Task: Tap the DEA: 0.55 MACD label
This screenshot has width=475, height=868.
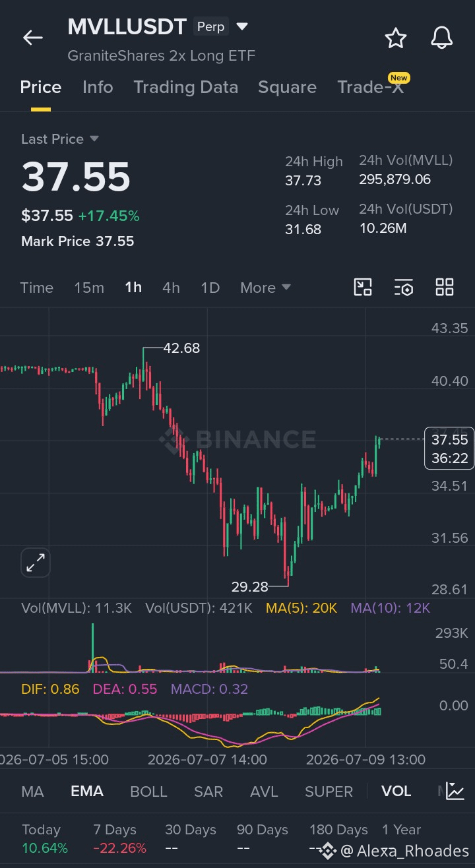Action: pos(125,689)
